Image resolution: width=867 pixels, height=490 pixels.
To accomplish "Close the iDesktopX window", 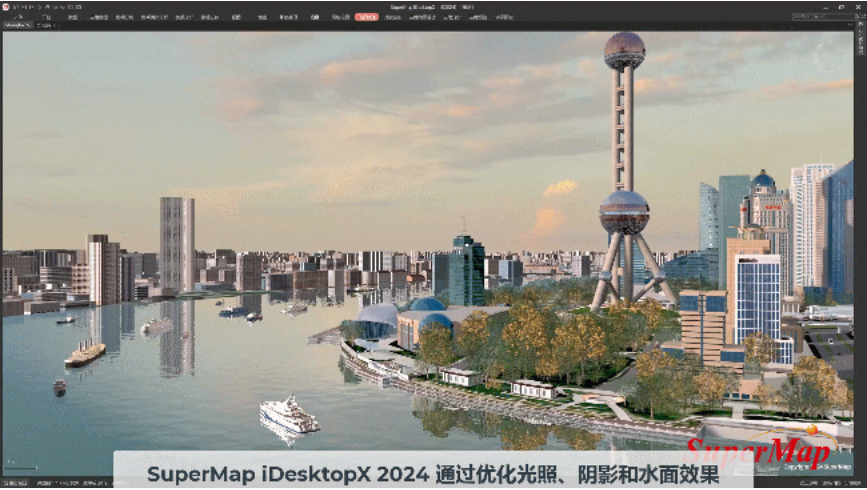I will (x=858, y=7).
